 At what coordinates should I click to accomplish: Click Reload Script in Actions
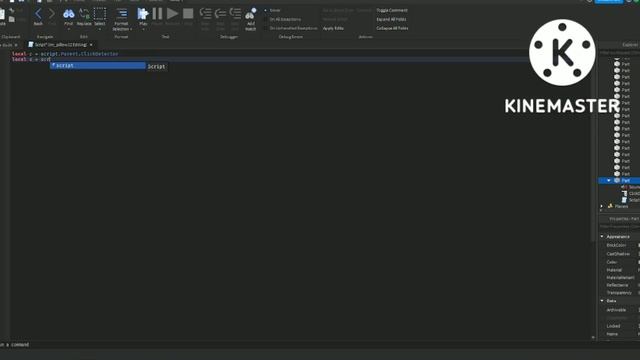tap(335, 19)
